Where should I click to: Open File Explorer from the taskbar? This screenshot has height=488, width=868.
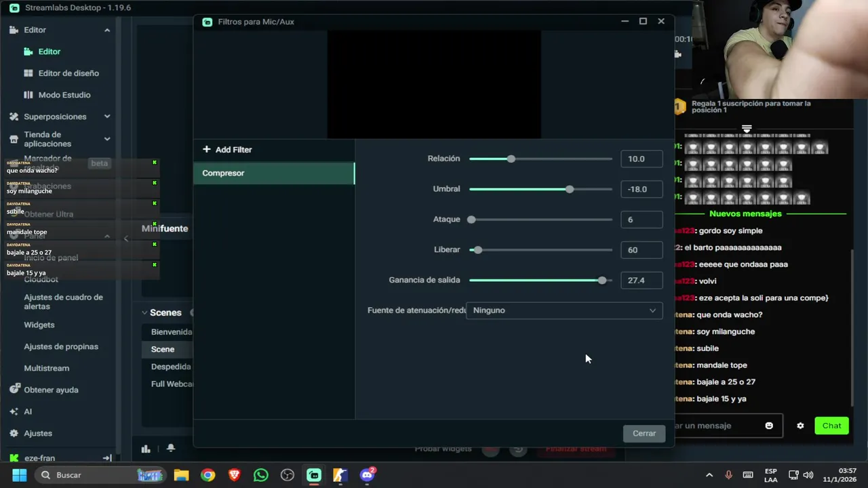181,475
